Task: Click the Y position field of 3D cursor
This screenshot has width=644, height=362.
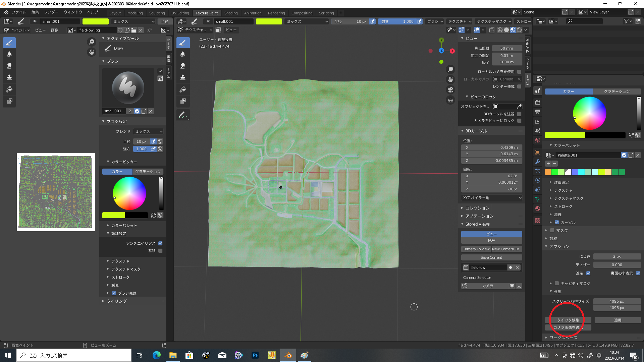Action: coord(491,154)
